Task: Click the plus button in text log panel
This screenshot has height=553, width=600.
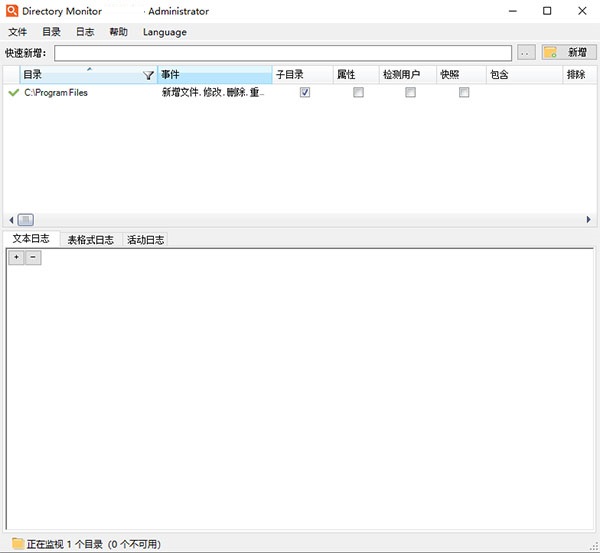Action: tap(16, 257)
